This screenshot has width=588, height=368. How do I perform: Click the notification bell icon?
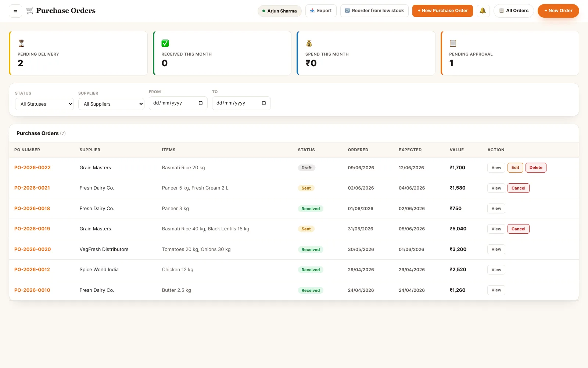[x=483, y=11]
